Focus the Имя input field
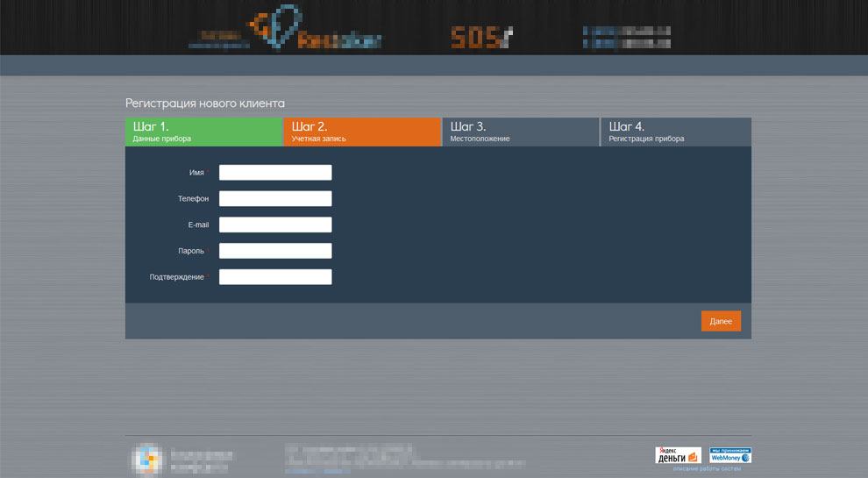 pyautogui.click(x=275, y=173)
